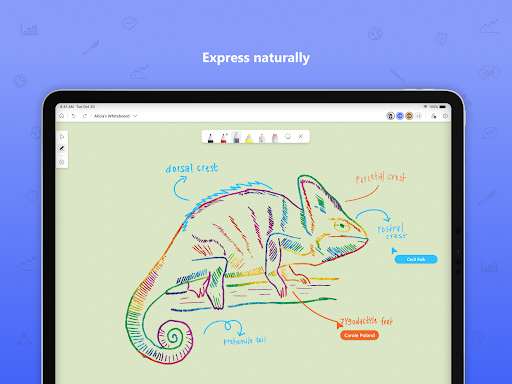Undo the last stroke
Viewport: 512px width, 384px height.
click(x=74, y=116)
